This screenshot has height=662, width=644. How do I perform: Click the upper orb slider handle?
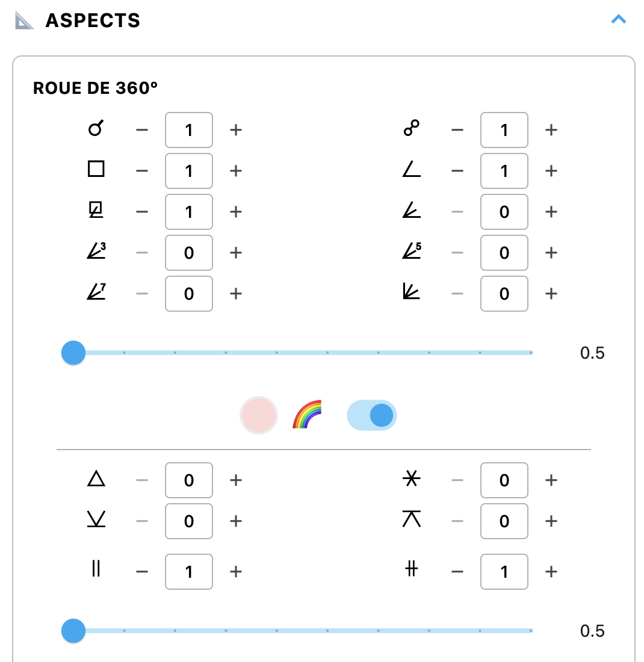click(73, 353)
